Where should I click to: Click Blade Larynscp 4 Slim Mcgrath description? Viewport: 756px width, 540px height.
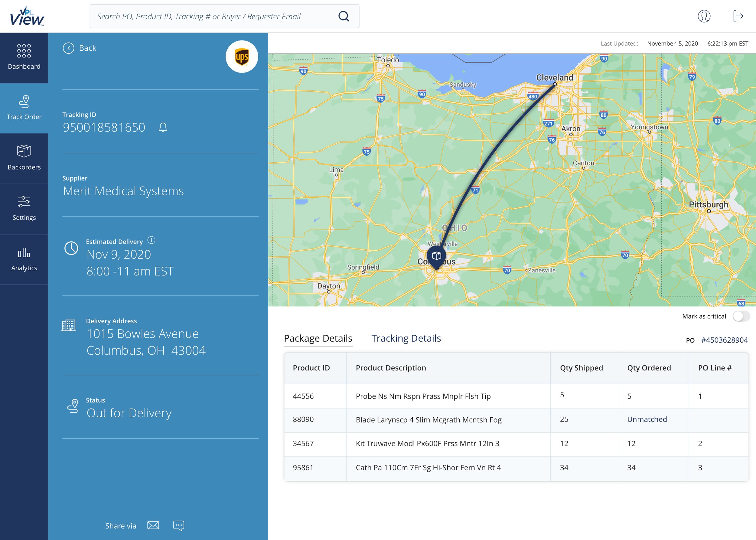click(x=429, y=420)
